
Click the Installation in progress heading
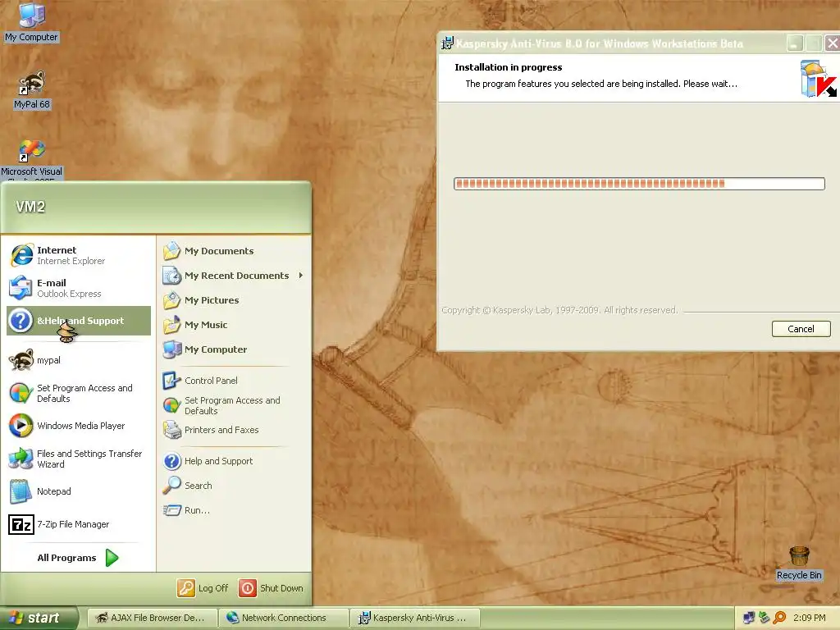pyautogui.click(x=509, y=67)
